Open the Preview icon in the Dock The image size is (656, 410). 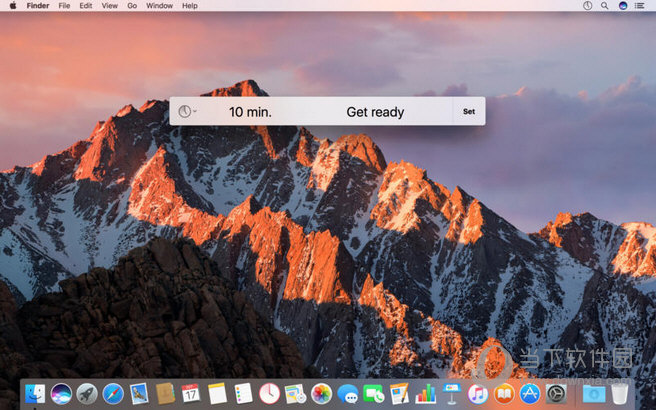[x=295, y=394]
